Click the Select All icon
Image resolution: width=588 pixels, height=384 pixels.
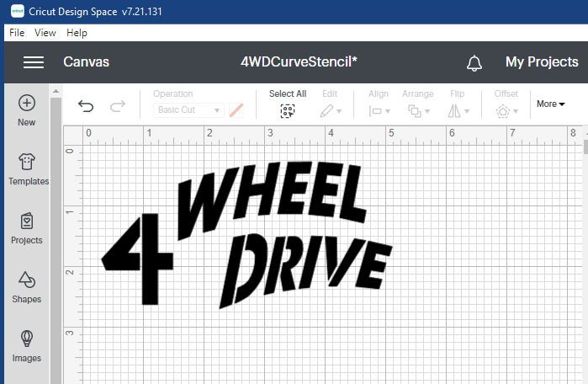pos(288,110)
